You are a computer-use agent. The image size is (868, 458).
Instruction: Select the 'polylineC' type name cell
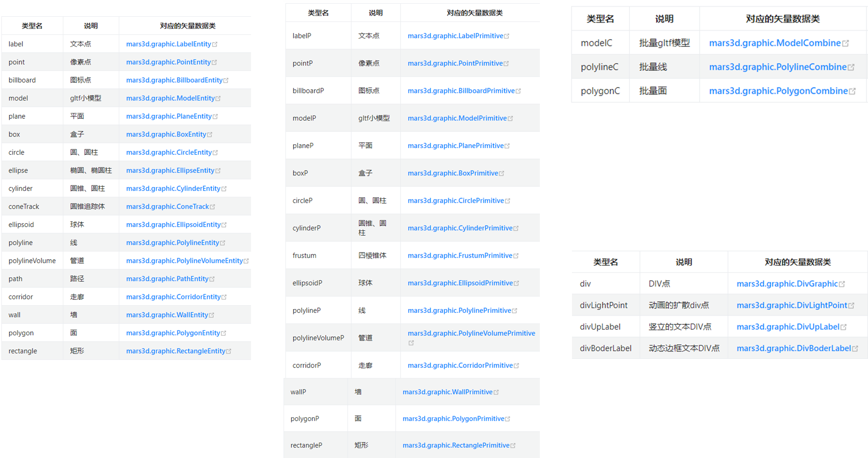click(x=601, y=67)
